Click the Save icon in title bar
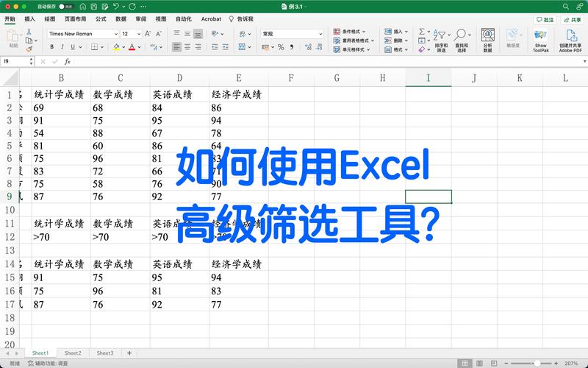This screenshot has height=368, width=588. [94, 7]
